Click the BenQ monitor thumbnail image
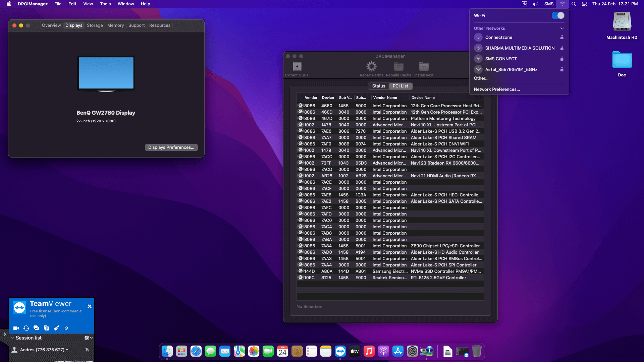The width and height of the screenshot is (644, 362). [x=106, y=74]
